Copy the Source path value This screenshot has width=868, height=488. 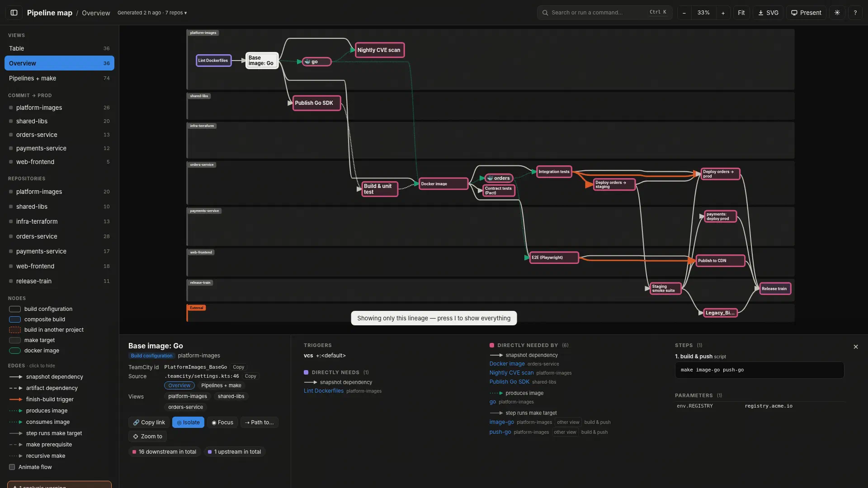pyautogui.click(x=250, y=376)
